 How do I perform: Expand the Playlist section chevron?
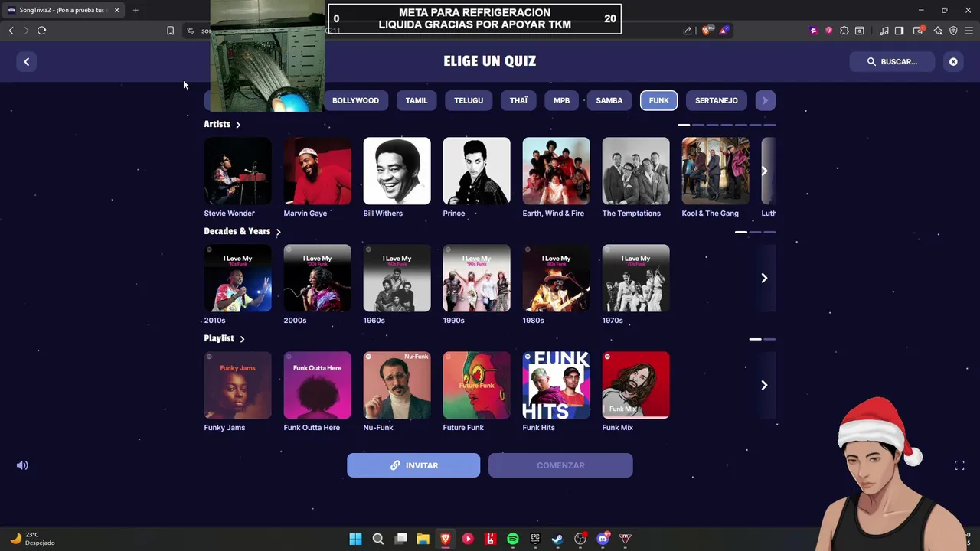pos(242,338)
